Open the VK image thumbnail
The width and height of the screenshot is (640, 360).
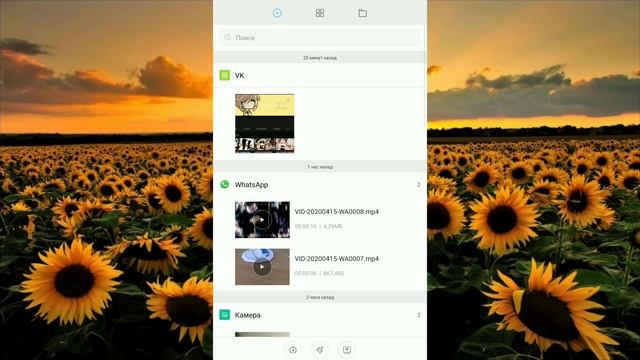click(x=264, y=123)
